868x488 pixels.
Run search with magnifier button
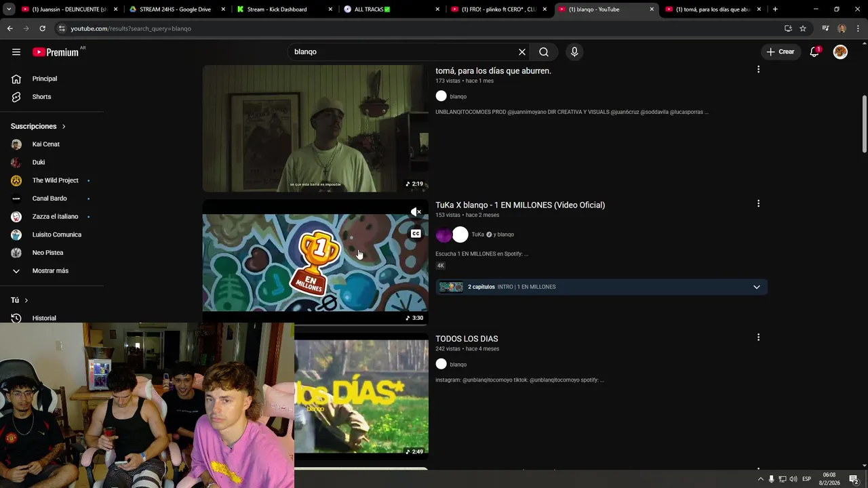click(544, 52)
